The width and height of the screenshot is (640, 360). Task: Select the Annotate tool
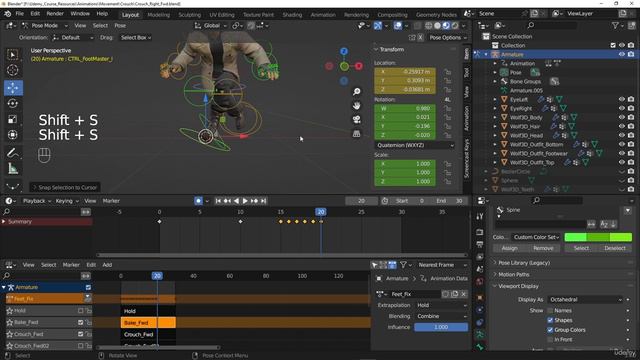(x=13, y=153)
